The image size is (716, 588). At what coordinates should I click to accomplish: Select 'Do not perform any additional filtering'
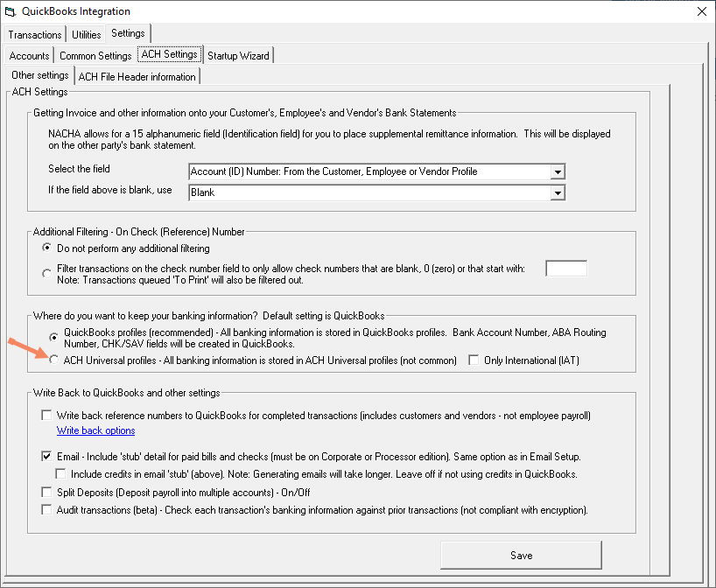(x=47, y=248)
